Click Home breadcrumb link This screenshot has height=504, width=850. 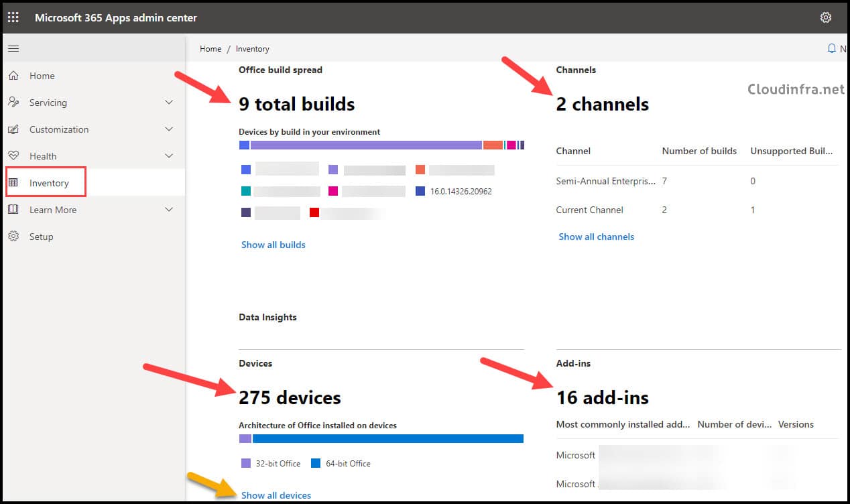(x=210, y=49)
